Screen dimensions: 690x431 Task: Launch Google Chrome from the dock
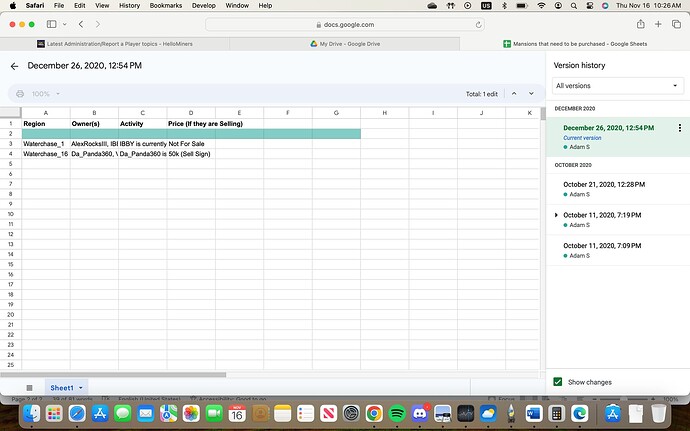point(374,413)
